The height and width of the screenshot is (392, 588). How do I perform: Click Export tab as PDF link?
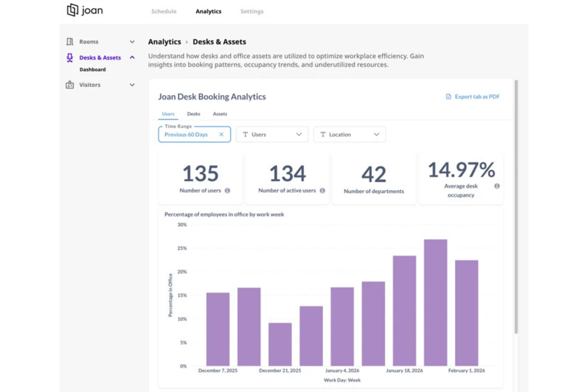pos(473,97)
